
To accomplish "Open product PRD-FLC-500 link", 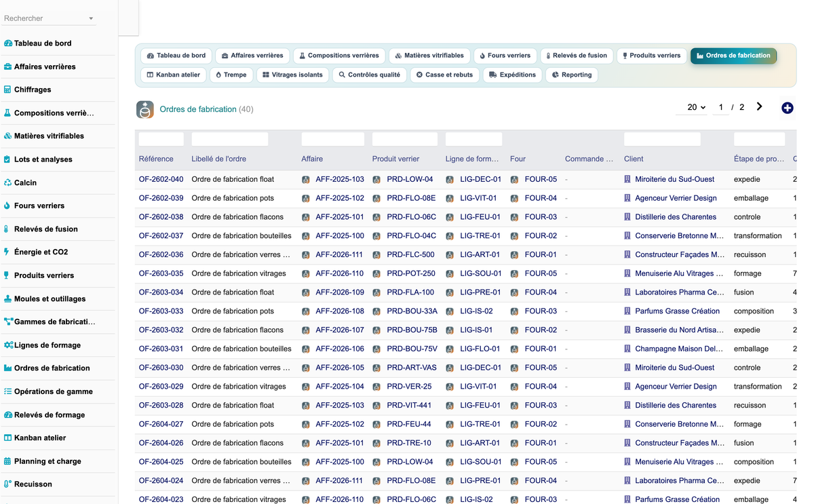I will pos(410,255).
